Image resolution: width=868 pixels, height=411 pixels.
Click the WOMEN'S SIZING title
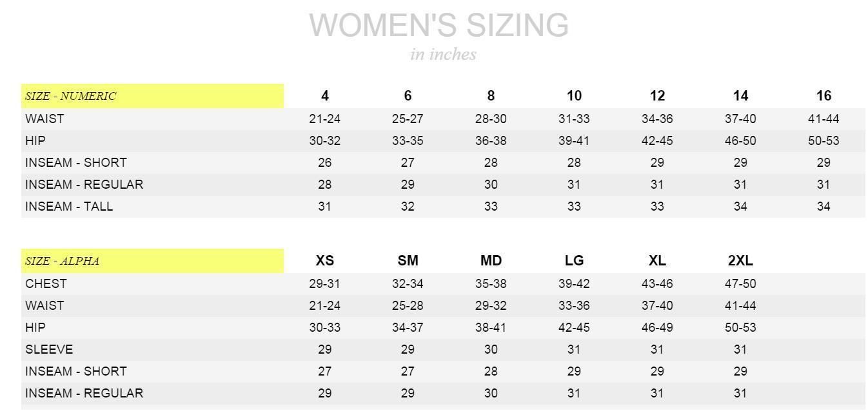(x=439, y=26)
